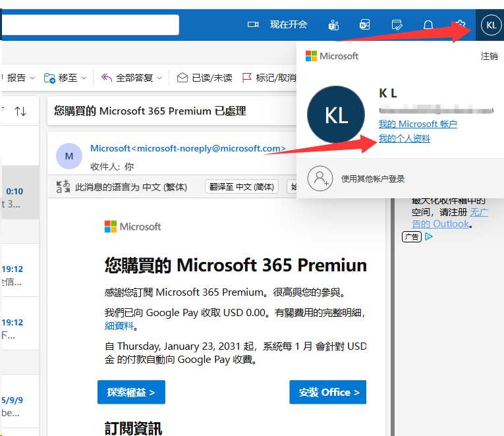Open the Word app icon in header
504x436 pixels.
click(x=364, y=25)
